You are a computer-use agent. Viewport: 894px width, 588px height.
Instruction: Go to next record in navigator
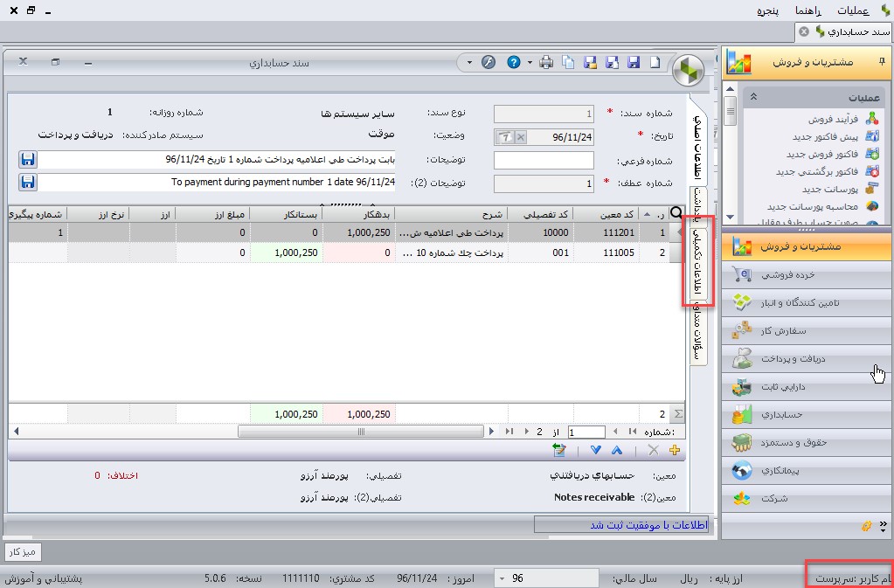tap(526, 432)
